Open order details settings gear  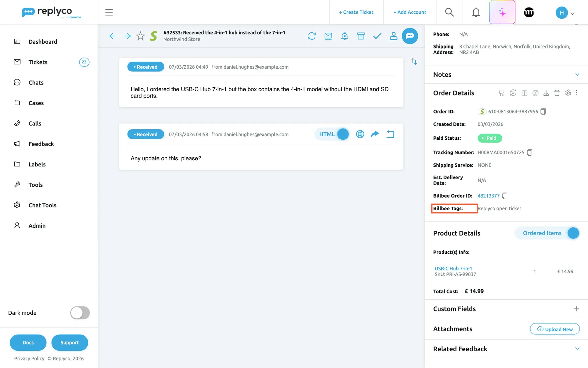pos(568,93)
